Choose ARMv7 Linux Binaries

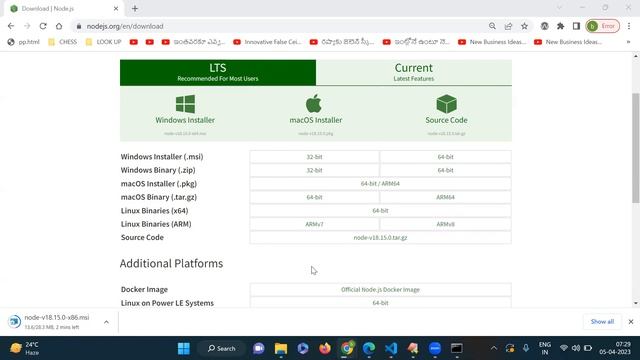click(314, 224)
